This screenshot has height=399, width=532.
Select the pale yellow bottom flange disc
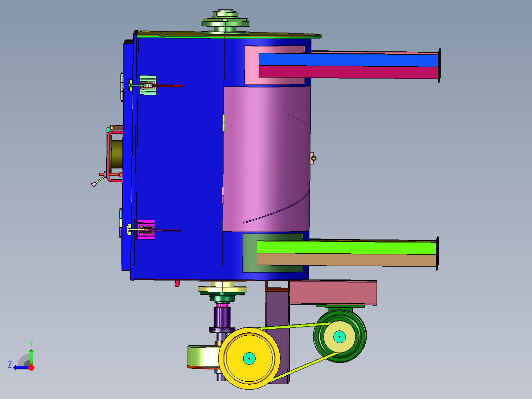(x=223, y=289)
